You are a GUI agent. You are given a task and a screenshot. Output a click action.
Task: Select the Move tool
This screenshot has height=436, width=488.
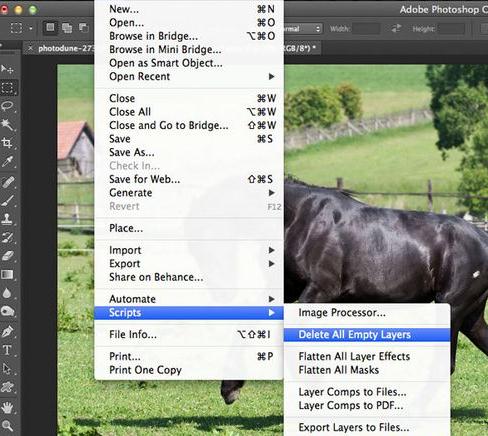point(7,69)
